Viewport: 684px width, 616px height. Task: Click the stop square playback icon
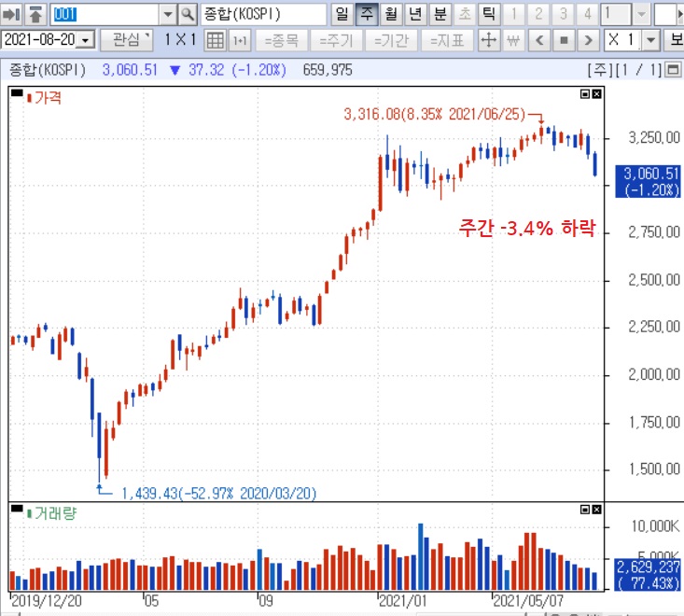click(x=564, y=40)
